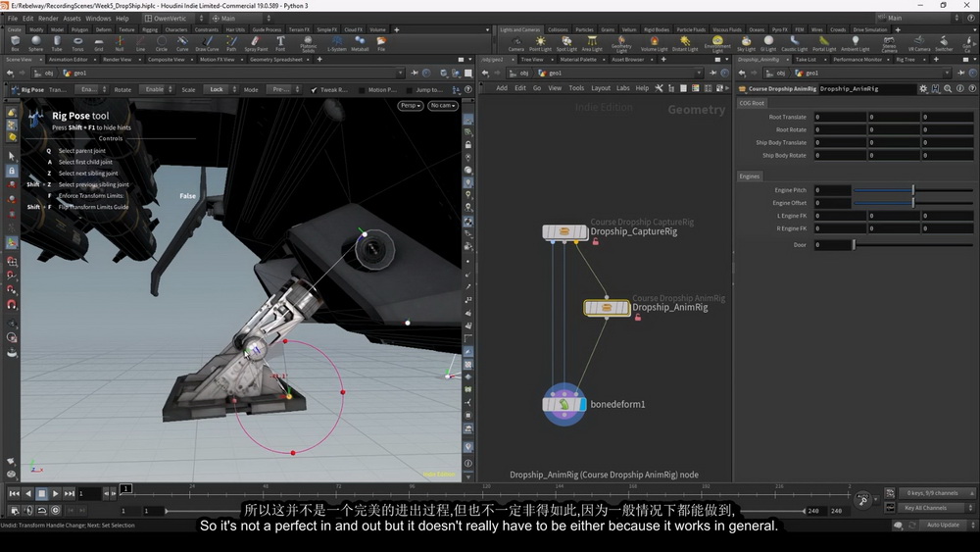Open Scale Lock dropdown
980x552 pixels.
(220, 89)
